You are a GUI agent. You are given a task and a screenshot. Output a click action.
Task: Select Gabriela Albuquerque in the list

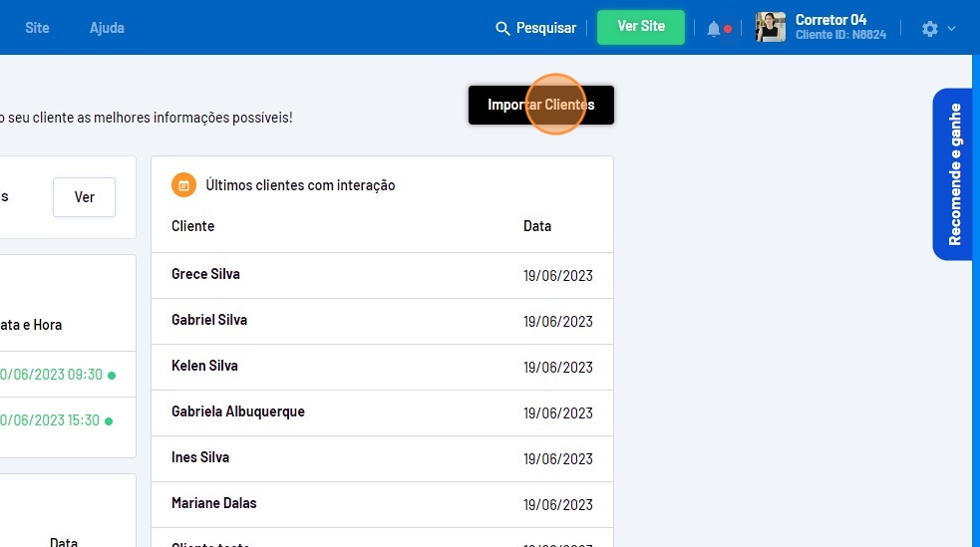pyautogui.click(x=238, y=411)
